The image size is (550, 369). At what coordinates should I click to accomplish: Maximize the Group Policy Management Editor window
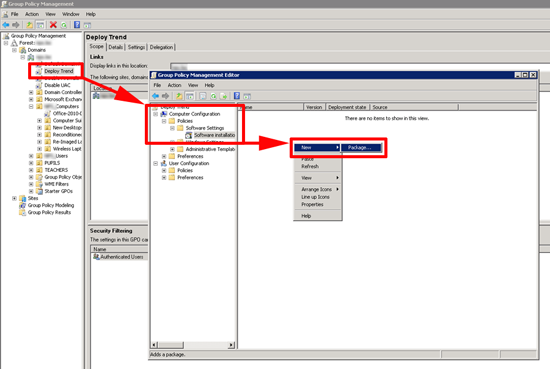525,75
